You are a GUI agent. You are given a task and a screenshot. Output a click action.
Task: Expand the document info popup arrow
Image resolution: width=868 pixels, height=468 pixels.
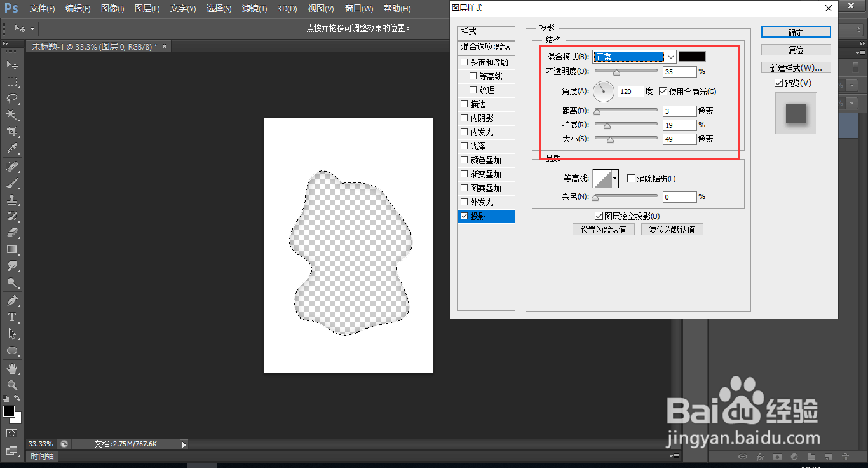click(184, 444)
